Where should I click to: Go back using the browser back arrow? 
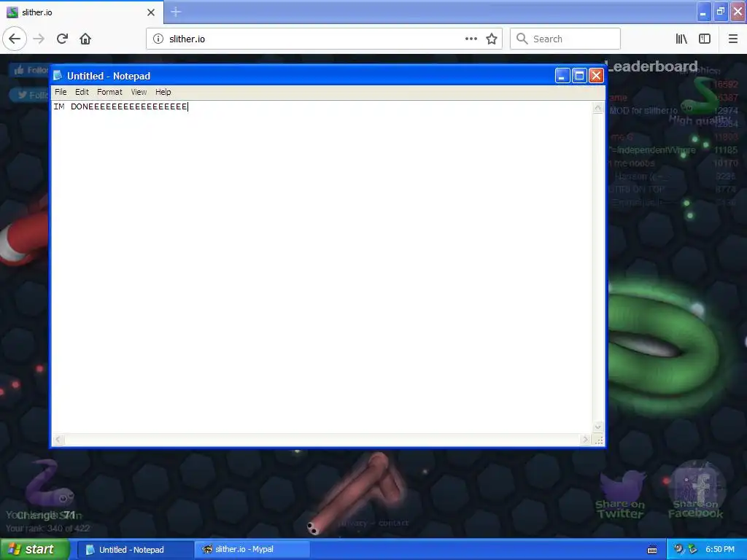pyautogui.click(x=15, y=39)
